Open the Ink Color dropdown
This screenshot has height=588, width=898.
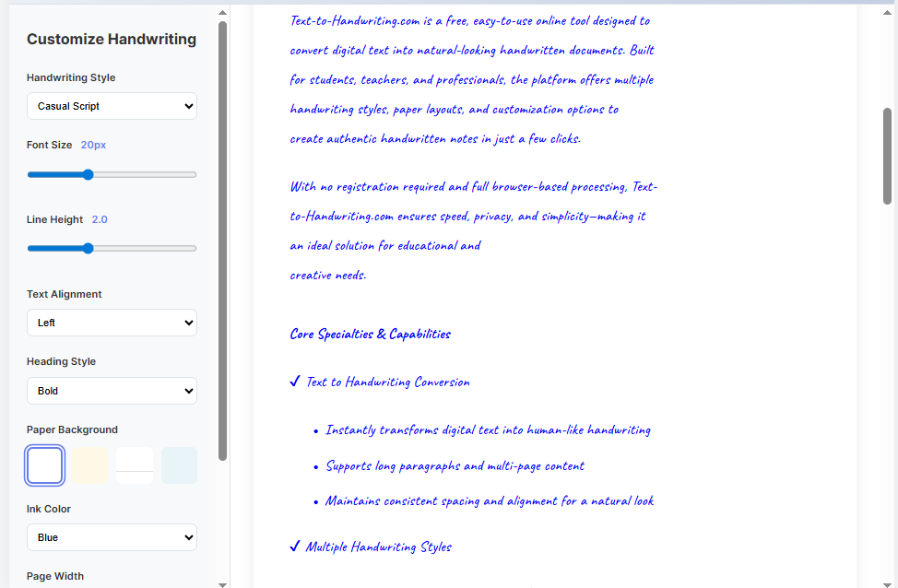(x=111, y=537)
